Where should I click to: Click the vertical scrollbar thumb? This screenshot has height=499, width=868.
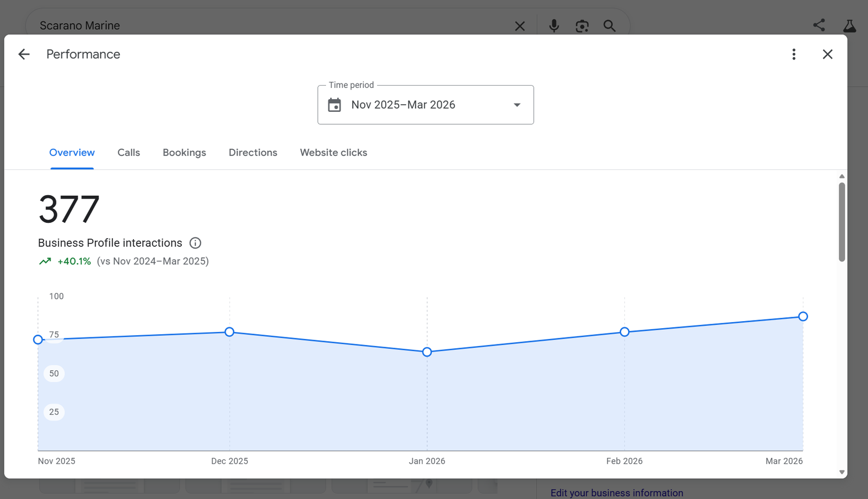pos(842,222)
